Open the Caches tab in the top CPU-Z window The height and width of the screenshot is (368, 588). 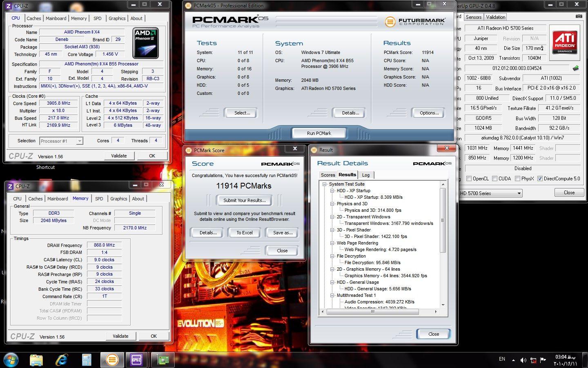pos(34,18)
